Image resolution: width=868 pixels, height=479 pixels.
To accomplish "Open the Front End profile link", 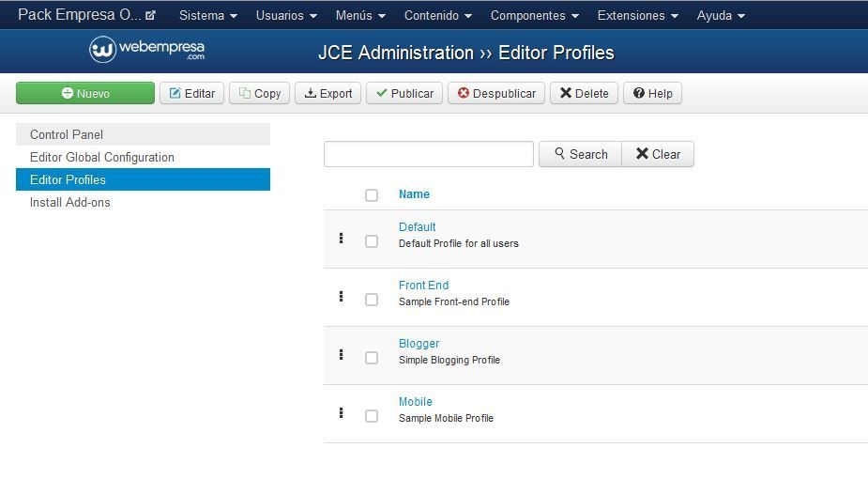I will 423,286.
